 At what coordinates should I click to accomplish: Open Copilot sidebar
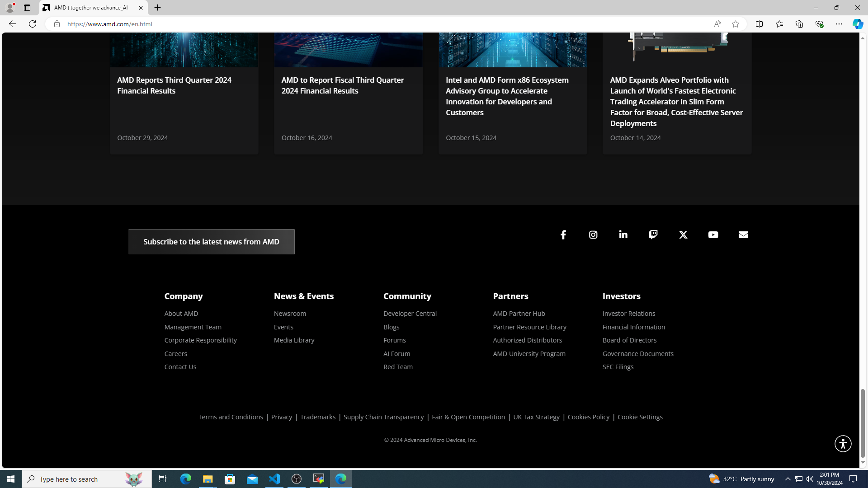point(858,24)
